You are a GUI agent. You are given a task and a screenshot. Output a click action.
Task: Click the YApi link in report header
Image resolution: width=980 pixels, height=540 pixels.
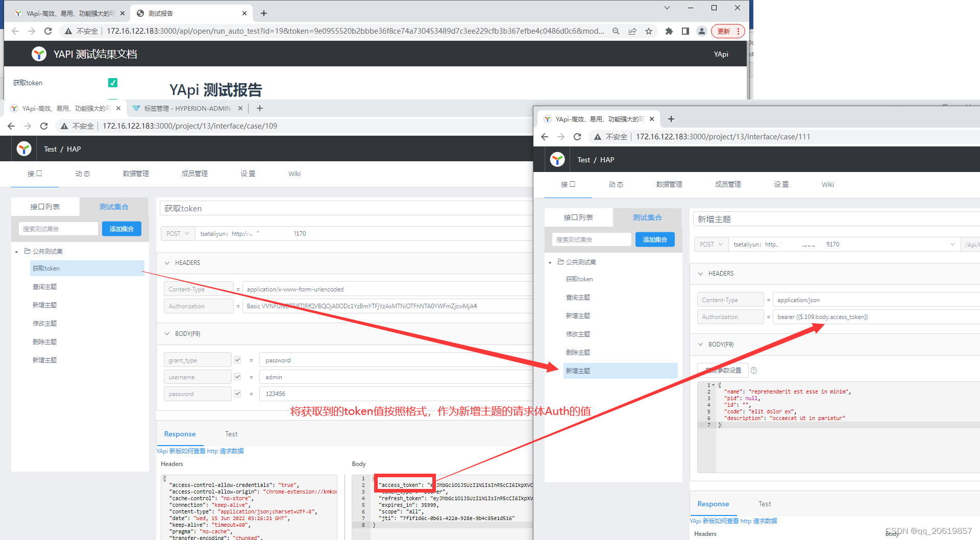coord(721,54)
